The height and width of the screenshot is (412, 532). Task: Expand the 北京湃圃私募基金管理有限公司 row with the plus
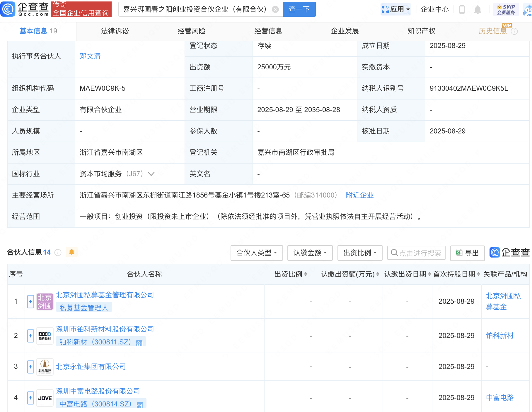pos(30,301)
